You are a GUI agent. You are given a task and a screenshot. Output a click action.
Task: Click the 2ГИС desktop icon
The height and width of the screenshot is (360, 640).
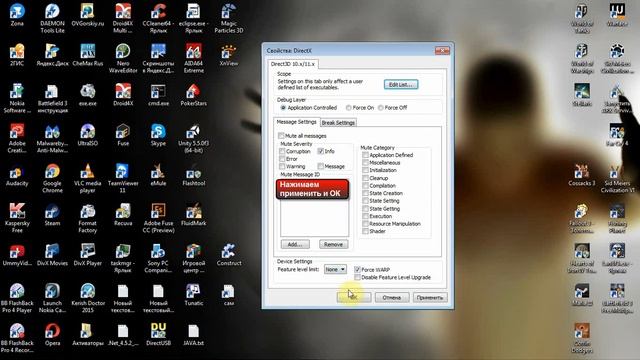[x=17, y=55]
